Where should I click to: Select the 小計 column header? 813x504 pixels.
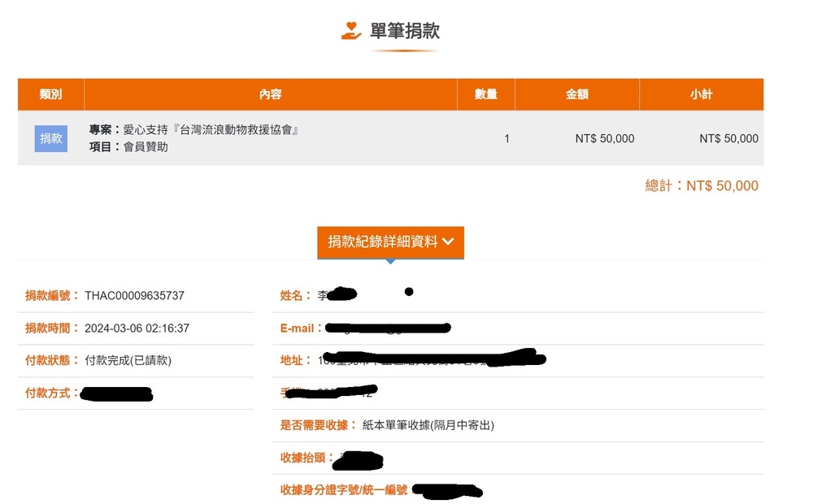(701, 93)
